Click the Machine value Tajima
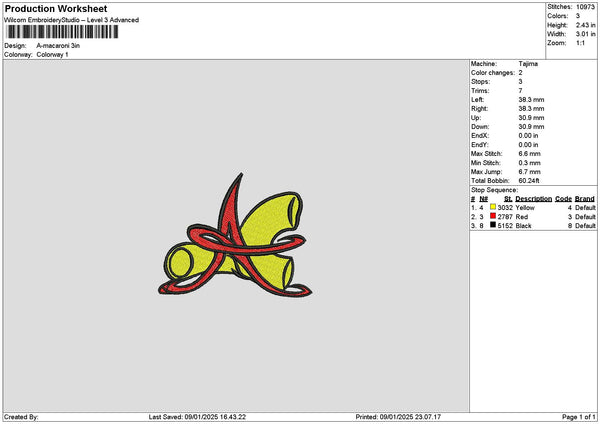This screenshot has height=424, width=600. 528,64
